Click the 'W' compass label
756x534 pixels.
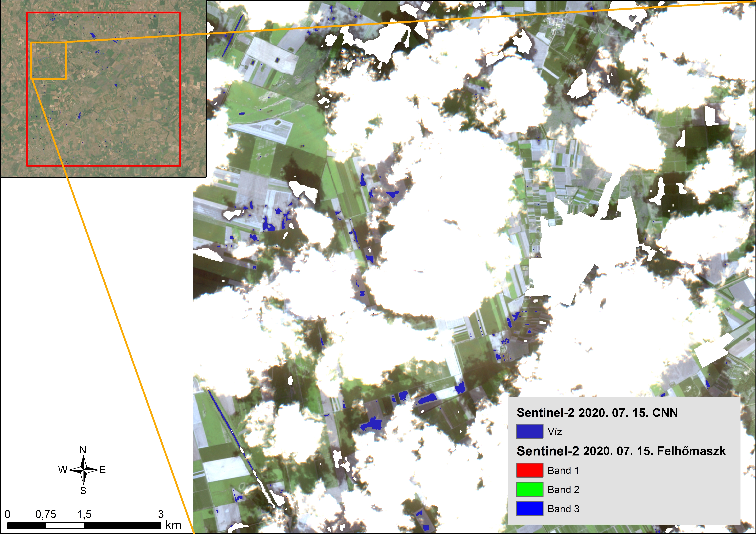tap(63, 470)
